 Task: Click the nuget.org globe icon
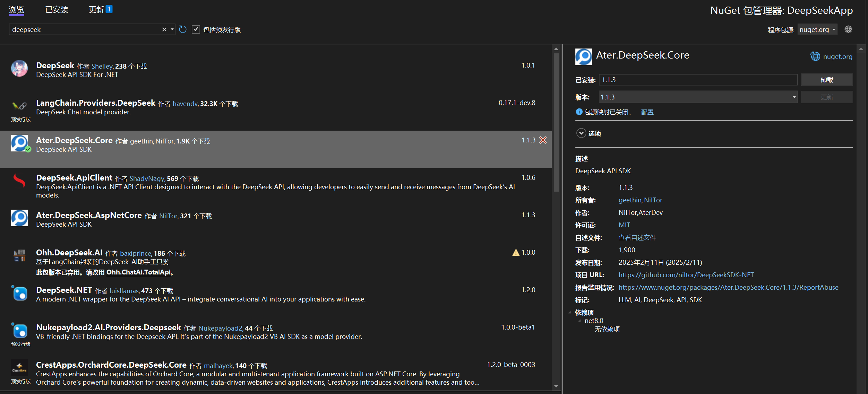click(x=815, y=56)
